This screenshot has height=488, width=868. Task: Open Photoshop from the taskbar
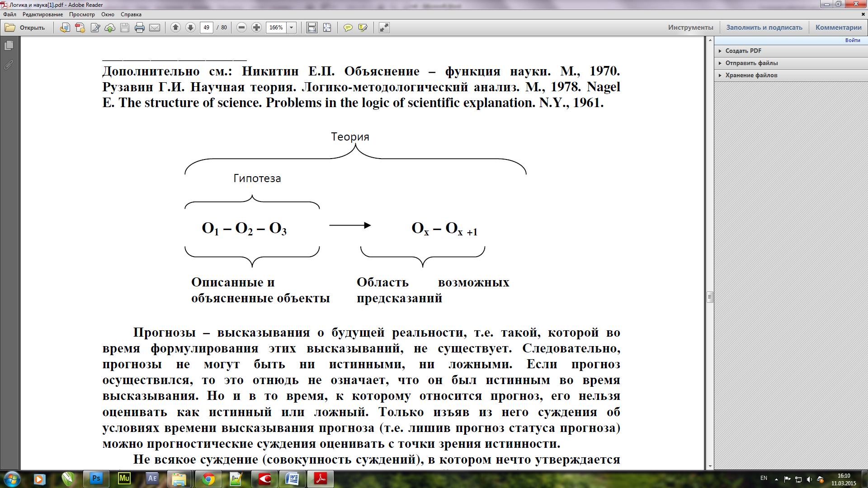[96, 479]
